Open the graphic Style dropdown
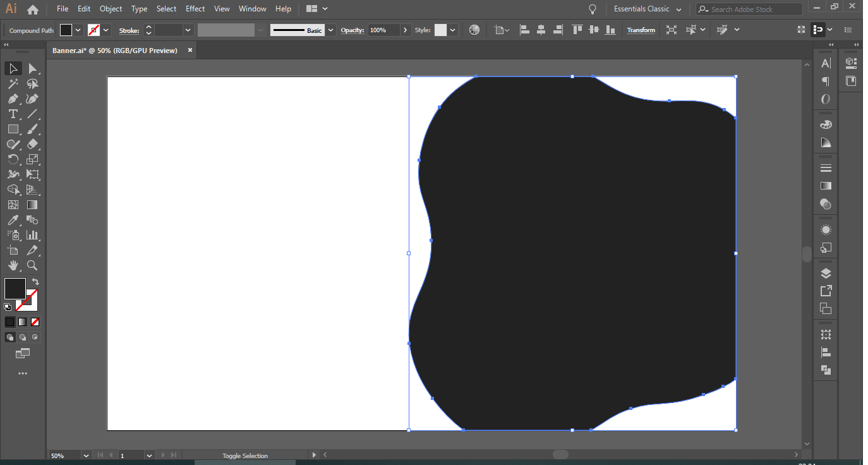The height and width of the screenshot is (465, 868). pos(453,30)
